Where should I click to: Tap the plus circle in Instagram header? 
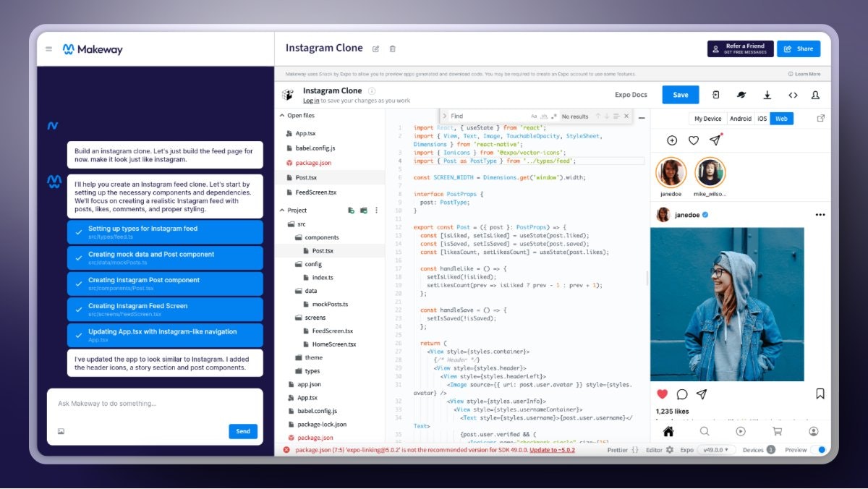tap(672, 141)
